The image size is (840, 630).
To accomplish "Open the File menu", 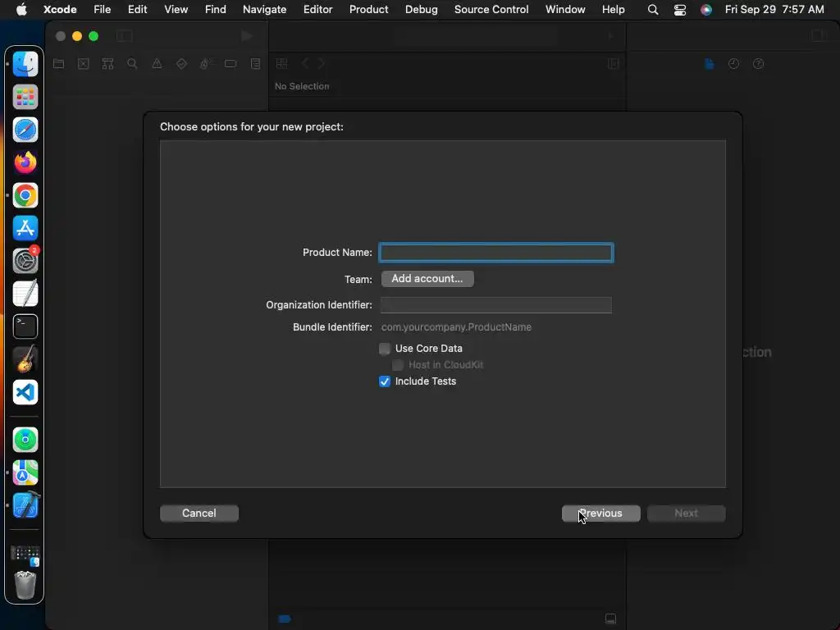I will [x=103, y=10].
